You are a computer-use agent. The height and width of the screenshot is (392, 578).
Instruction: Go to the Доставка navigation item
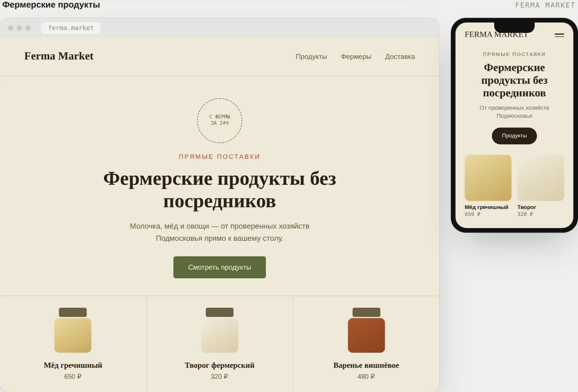(x=400, y=57)
